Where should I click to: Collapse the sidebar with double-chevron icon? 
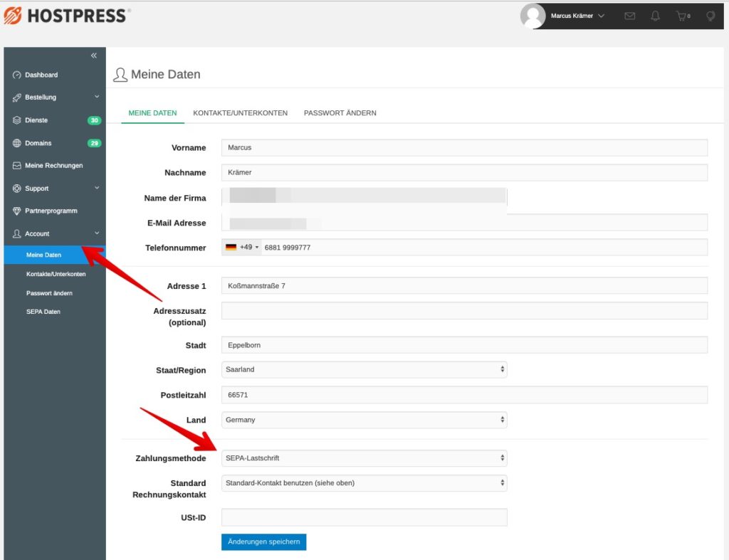93,56
